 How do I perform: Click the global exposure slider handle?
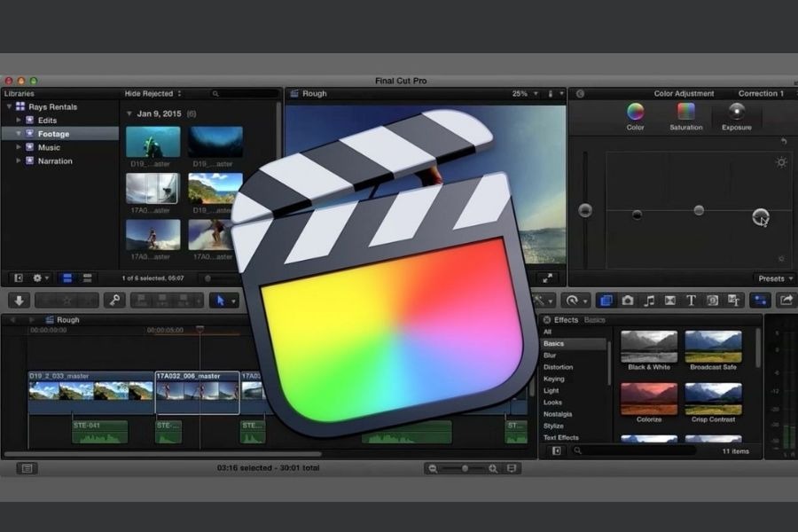point(584,210)
